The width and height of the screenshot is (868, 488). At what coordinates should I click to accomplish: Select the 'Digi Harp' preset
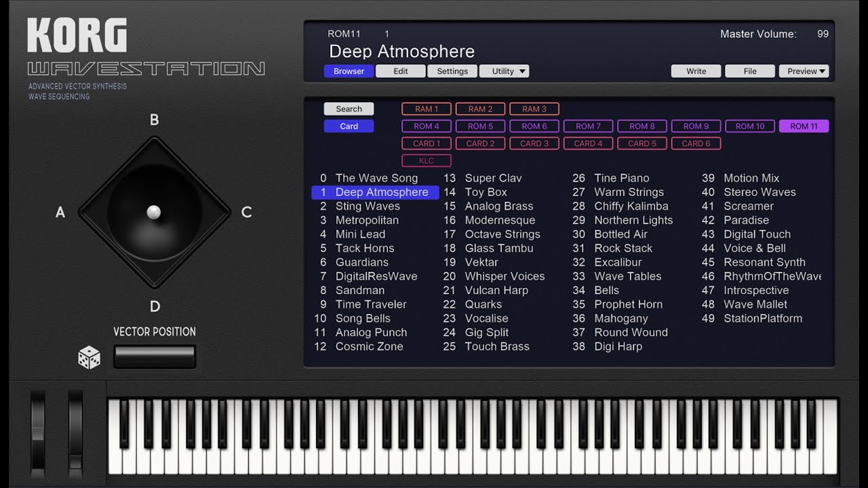coord(618,346)
